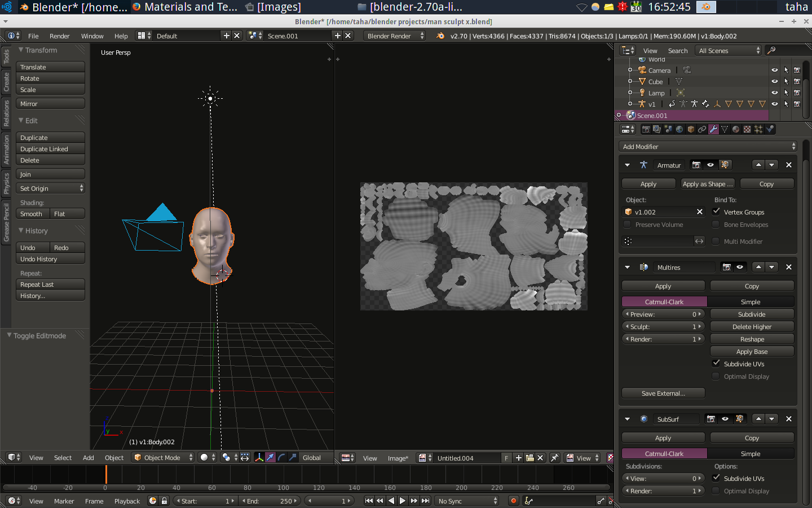Pin the image in the UV editor
812x508 pixels.
tap(554, 458)
